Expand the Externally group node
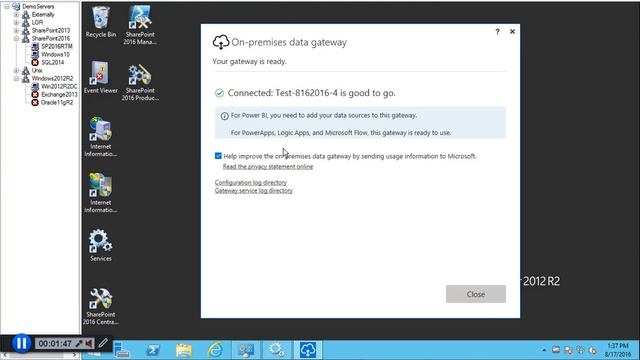Image resolution: width=640 pixels, height=360 pixels. click(x=16, y=14)
